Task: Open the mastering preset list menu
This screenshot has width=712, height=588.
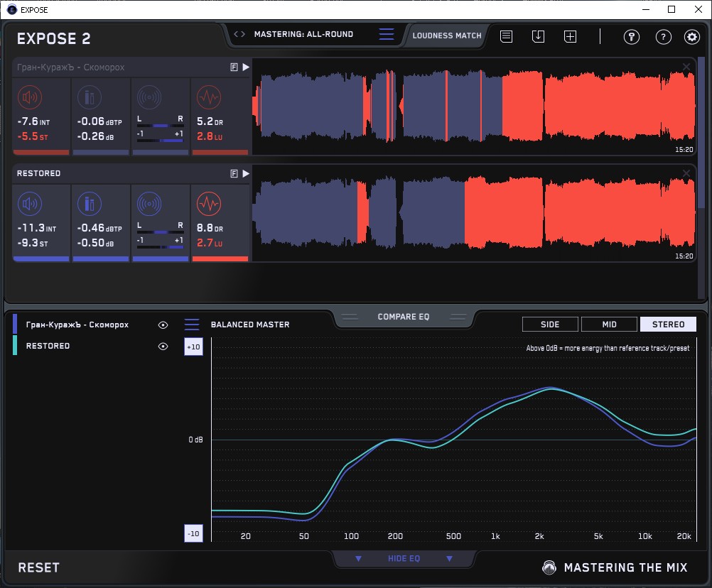Action: pos(387,34)
